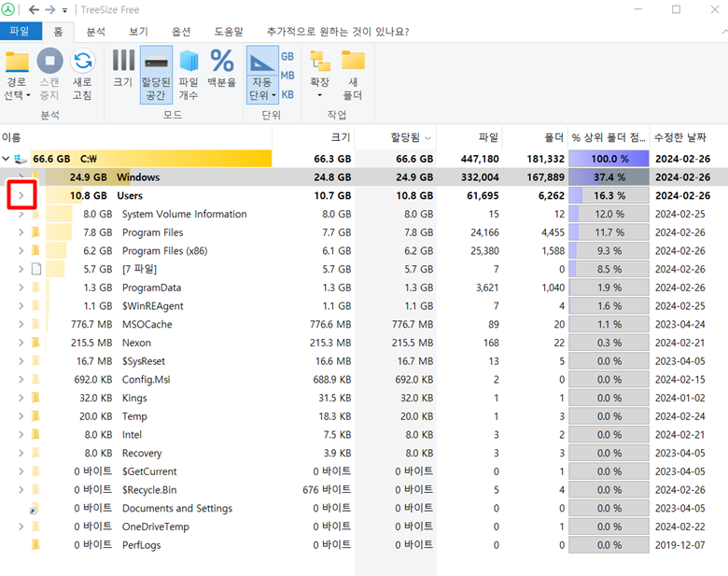Select the $SysReset folder name
Viewport: 728px width, 576px height.
[144, 361]
